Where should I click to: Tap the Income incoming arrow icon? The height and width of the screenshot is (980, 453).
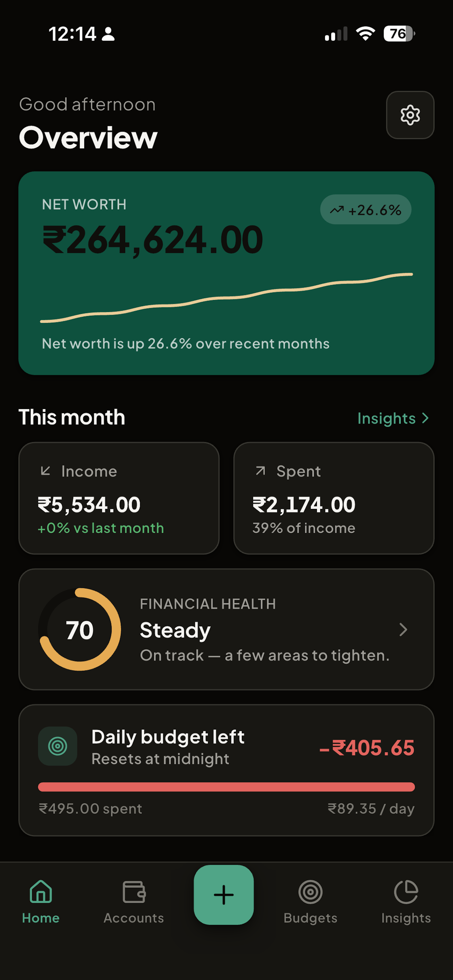pyautogui.click(x=45, y=471)
